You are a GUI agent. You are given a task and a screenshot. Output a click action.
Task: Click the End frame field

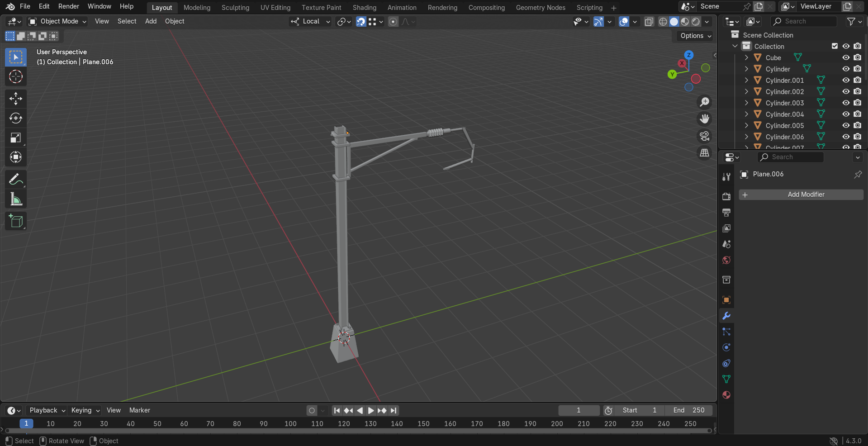(x=688, y=410)
